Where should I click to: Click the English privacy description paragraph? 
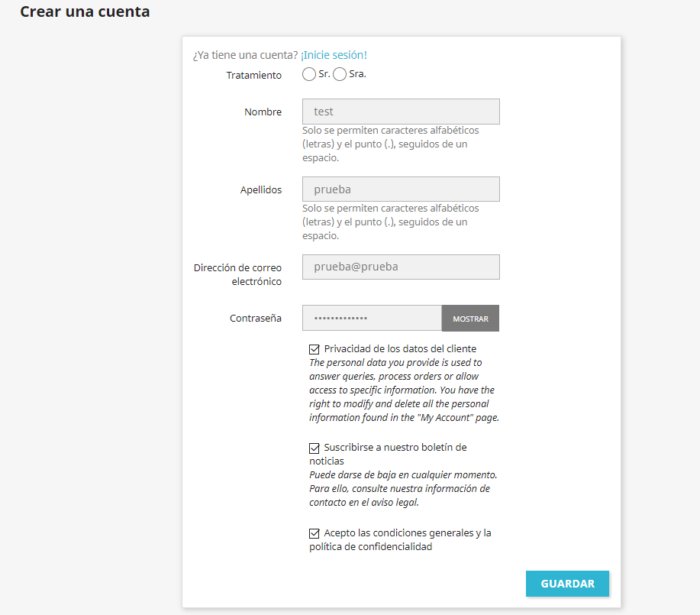click(x=403, y=390)
